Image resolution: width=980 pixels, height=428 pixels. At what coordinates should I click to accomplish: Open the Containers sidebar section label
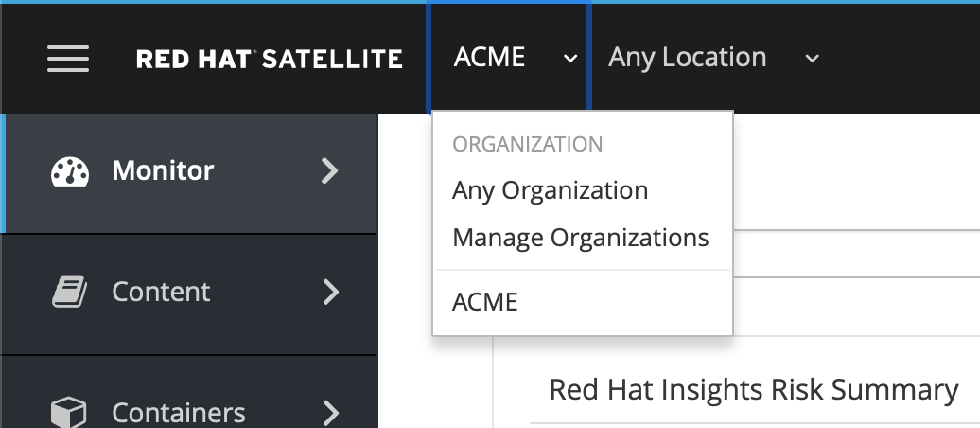pos(179,413)
